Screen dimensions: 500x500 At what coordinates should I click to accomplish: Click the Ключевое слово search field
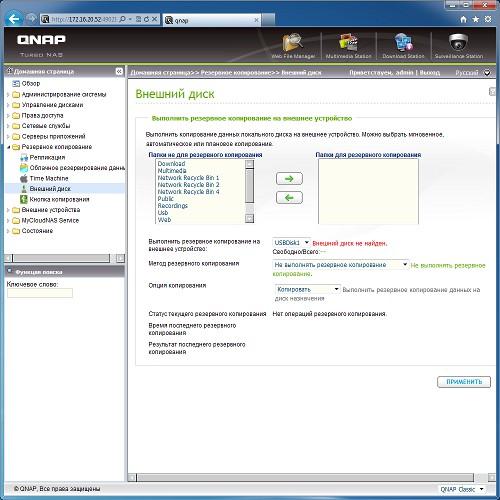(x=40, y=293)
